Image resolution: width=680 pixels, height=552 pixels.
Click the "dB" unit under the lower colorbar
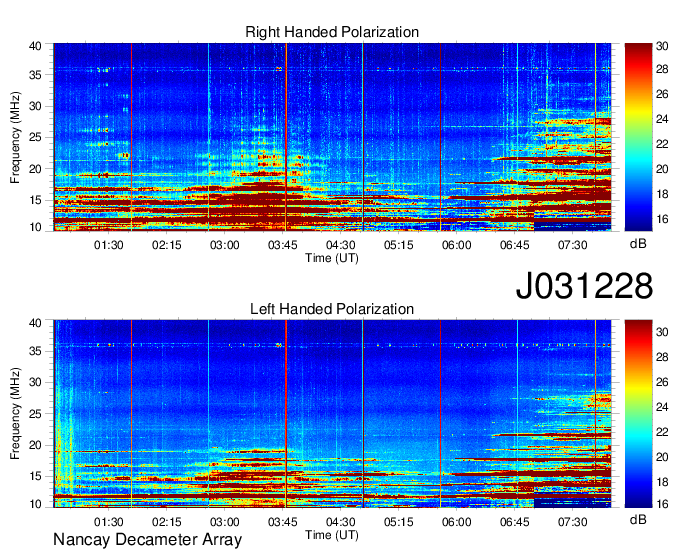point(638,519)
